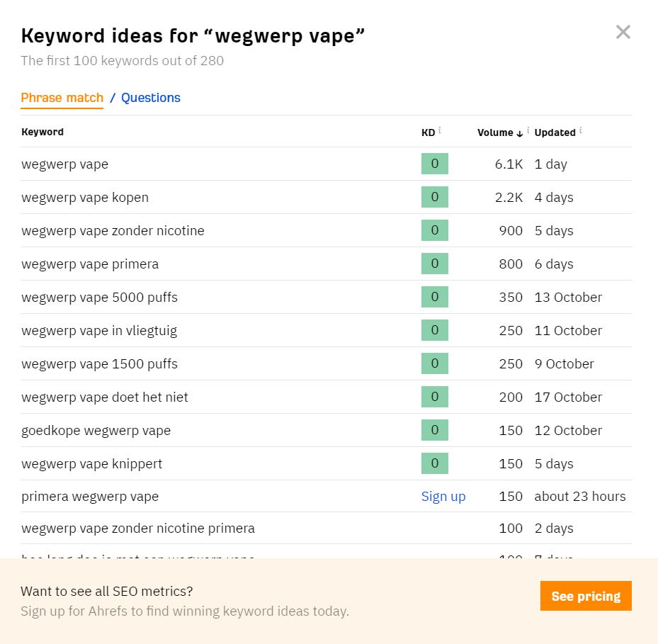
Task: Click KD badge for wegwerp vape
Action: tap(435, 164)
